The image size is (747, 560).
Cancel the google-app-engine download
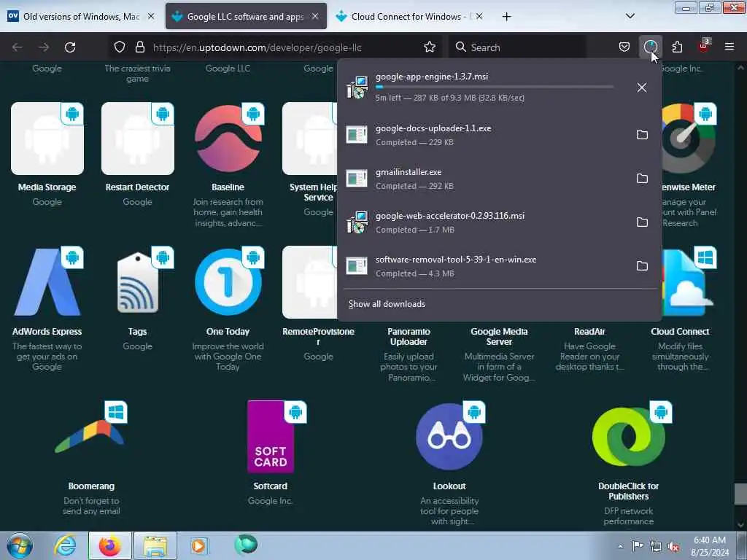642,87
